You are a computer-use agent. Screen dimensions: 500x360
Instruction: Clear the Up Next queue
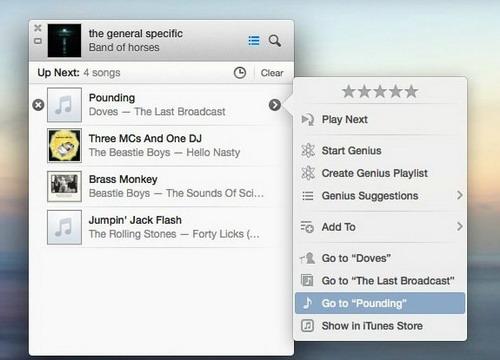click(x=272, y=73)
